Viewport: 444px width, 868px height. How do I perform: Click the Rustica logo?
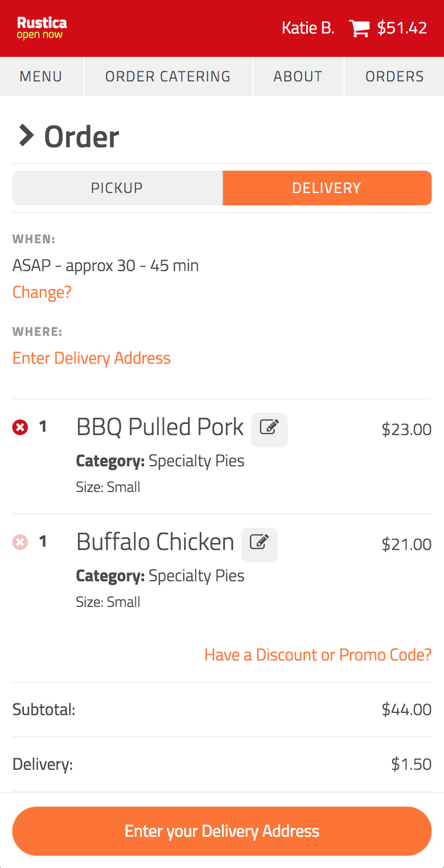click(42, 28)
